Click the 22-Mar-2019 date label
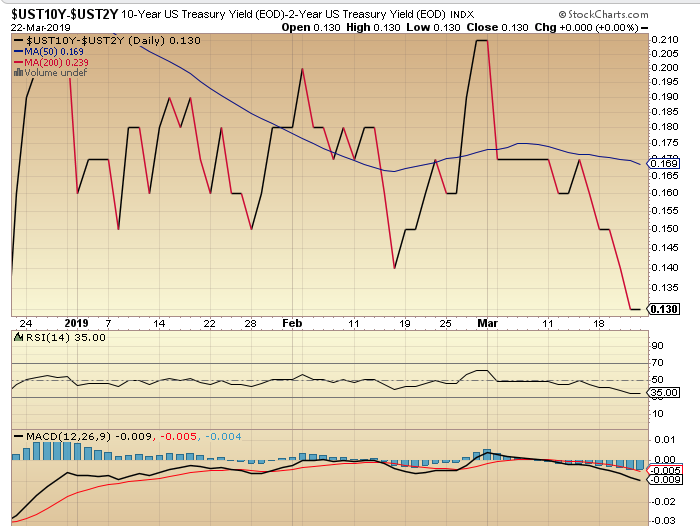 (x=41, y=27)
